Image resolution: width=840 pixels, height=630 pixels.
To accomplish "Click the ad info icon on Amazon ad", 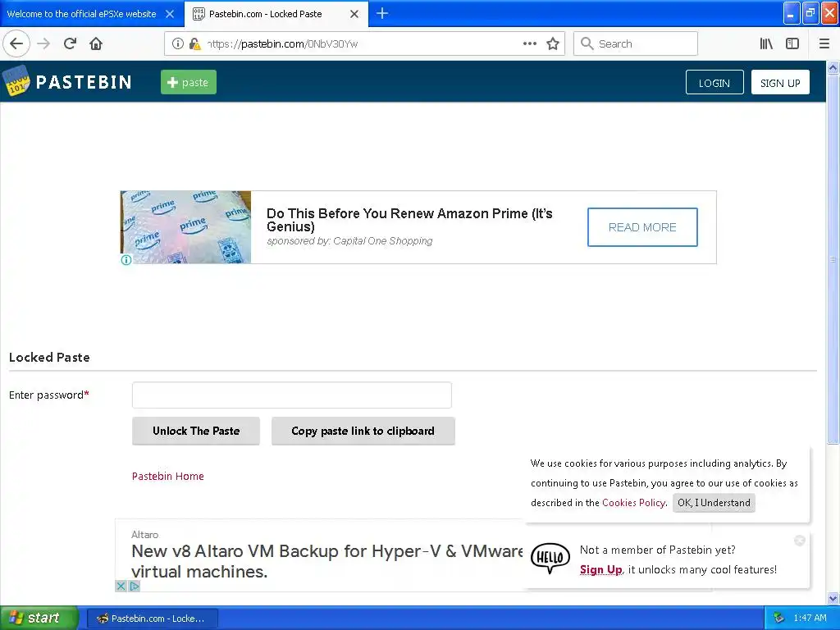I will (x=126, y=260).
